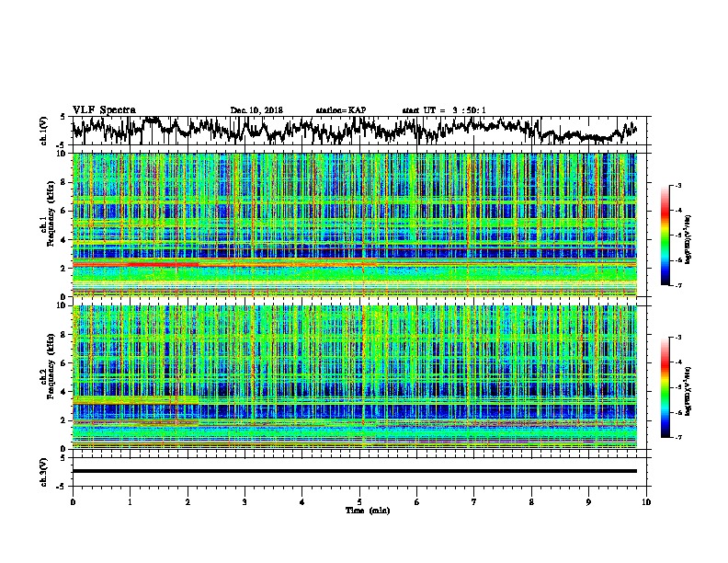Click the start UT time text
Viewport: 728px width, 563px height.
[444, 110]
